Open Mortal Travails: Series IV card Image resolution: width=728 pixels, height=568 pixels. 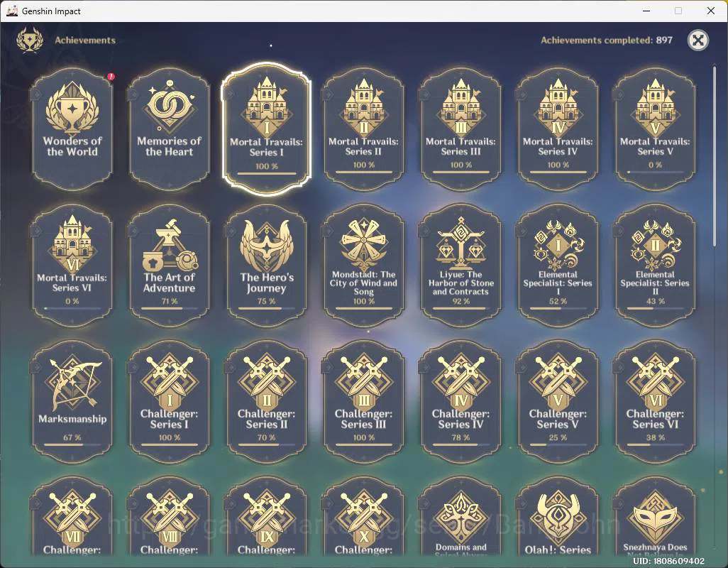pyautogui.click(x=558, y=129)
